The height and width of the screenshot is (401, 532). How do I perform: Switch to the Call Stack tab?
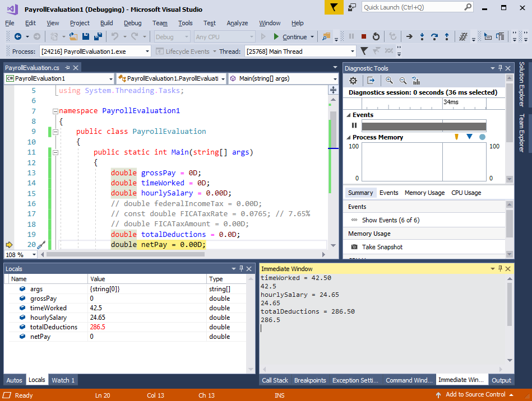tap(275, 380)
